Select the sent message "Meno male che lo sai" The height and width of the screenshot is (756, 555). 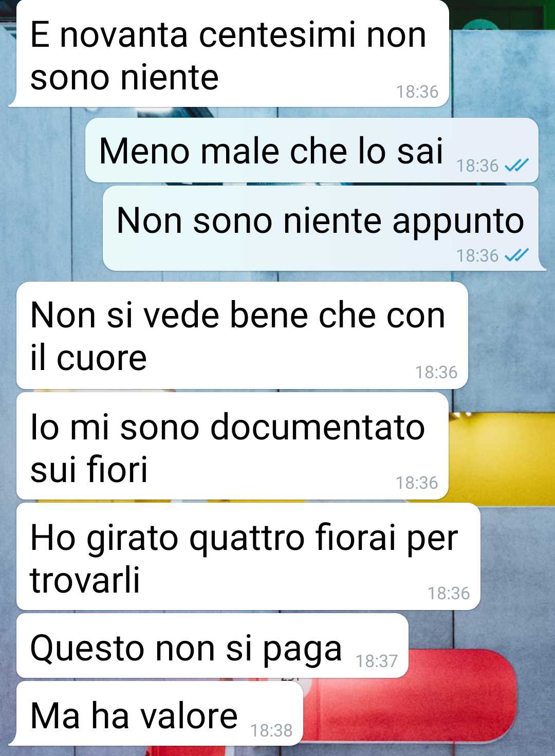[x=312, y=150]
